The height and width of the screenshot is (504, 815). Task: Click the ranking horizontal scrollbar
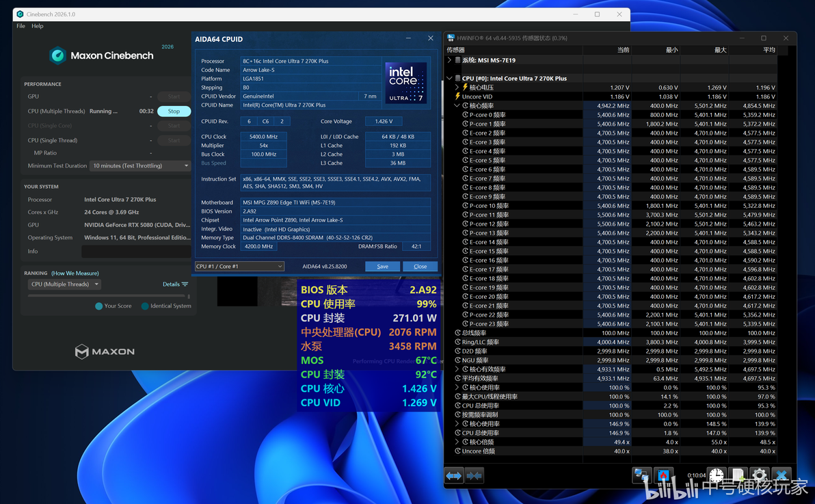click(x=107, y=295)
